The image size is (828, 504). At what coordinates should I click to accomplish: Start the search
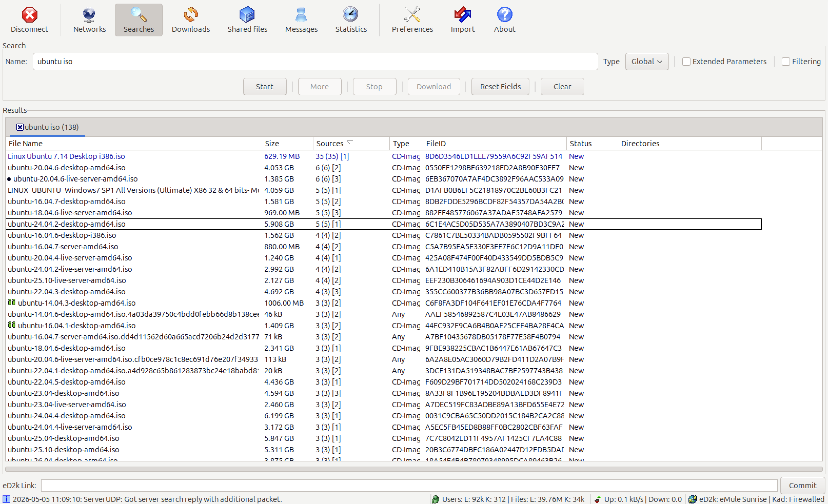tap(265, 87)
